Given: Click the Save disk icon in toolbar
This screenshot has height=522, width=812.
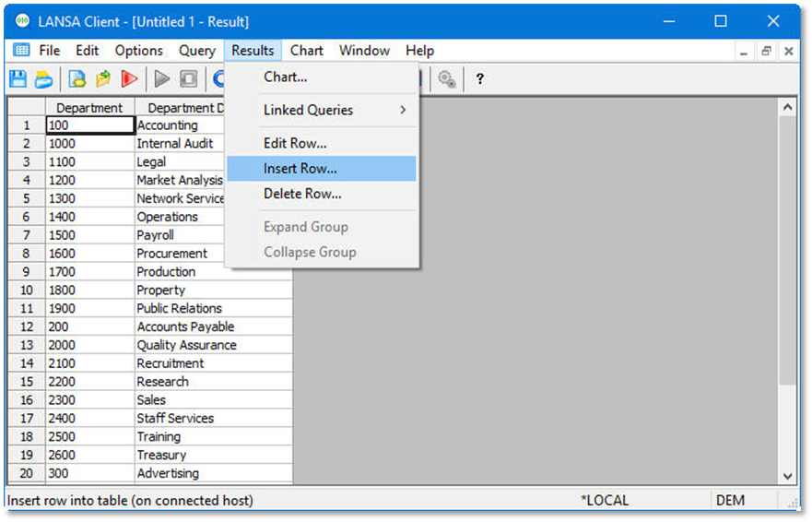Looking at the screenshot, I should 18,78.
